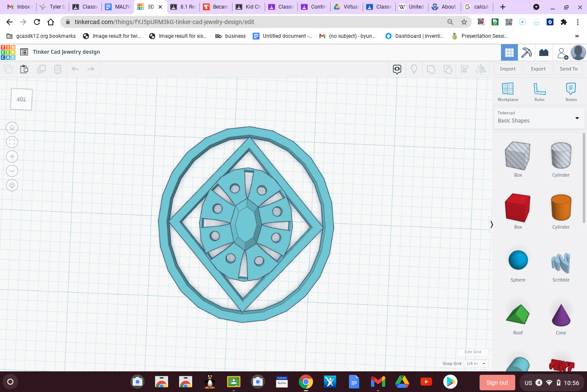587x392 pixels.
Task: Toggle the perspective/orthographic view
Action: 12,185
